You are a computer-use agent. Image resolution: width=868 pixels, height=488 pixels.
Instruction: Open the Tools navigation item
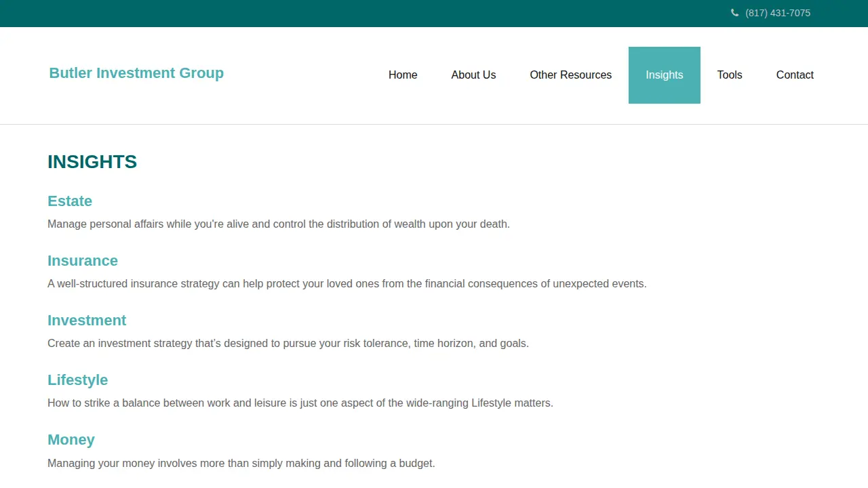click(x=730, y=75)
